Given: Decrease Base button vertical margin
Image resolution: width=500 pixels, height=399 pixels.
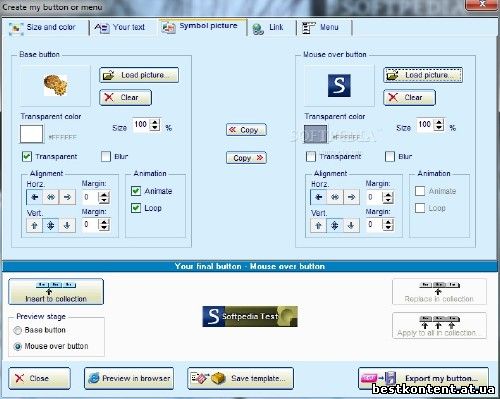Looking at the screenshot, I should click(104, 227).
